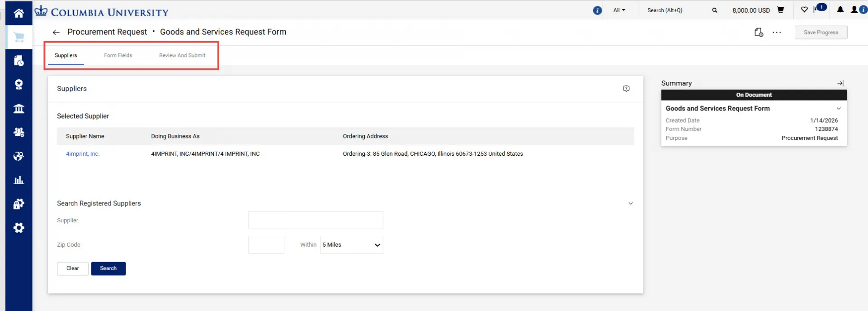The width and height of the screenshot is (868, 311).
Task: Open the home icon in sidebar
Action: click(x=19, y=13)
